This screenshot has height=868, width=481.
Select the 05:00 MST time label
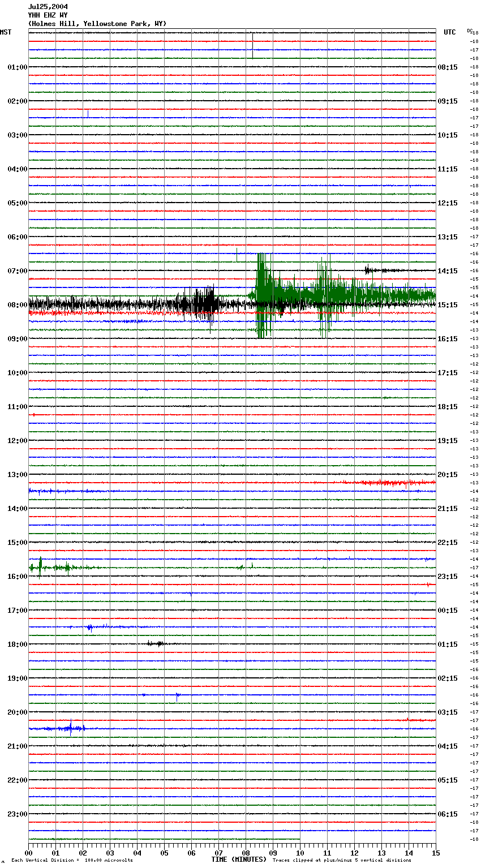18,203
